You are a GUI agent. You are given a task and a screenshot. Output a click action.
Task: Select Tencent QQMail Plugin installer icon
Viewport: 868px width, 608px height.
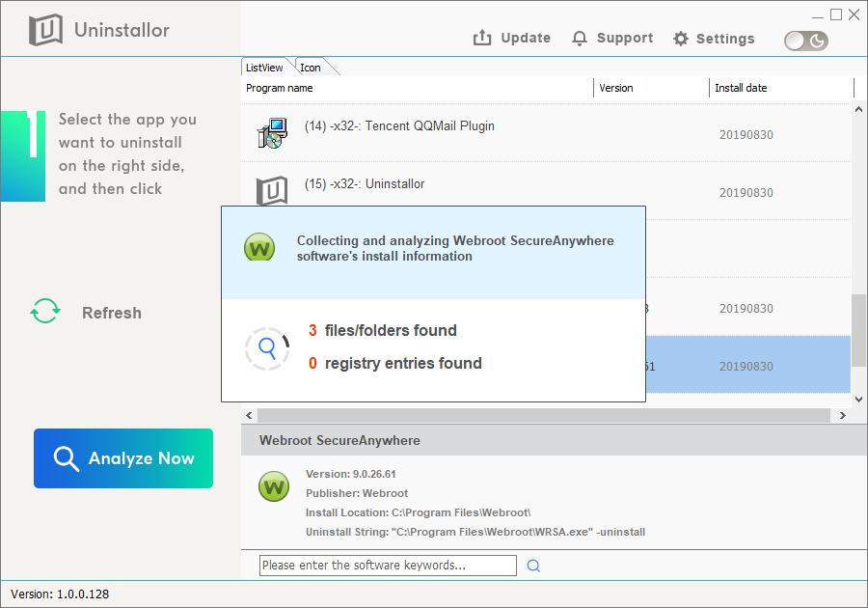(x=272, y=133)
